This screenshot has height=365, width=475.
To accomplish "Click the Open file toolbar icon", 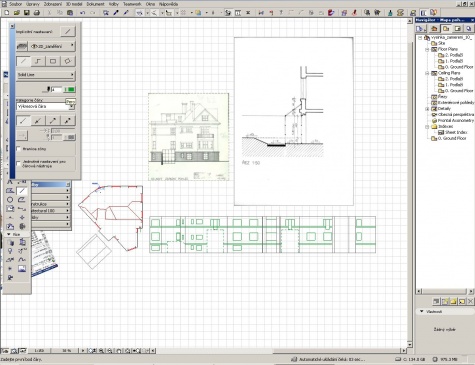I will (17, 13).
